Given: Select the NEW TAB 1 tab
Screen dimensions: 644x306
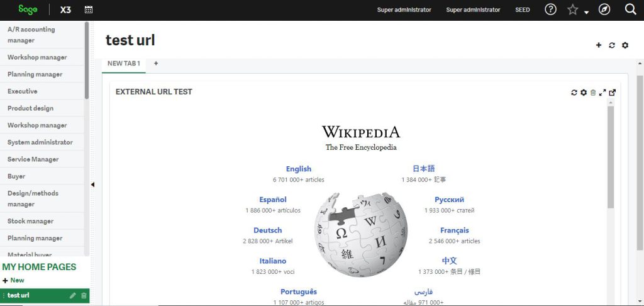Looking at the screenshot, I should (x=124, y=64).
